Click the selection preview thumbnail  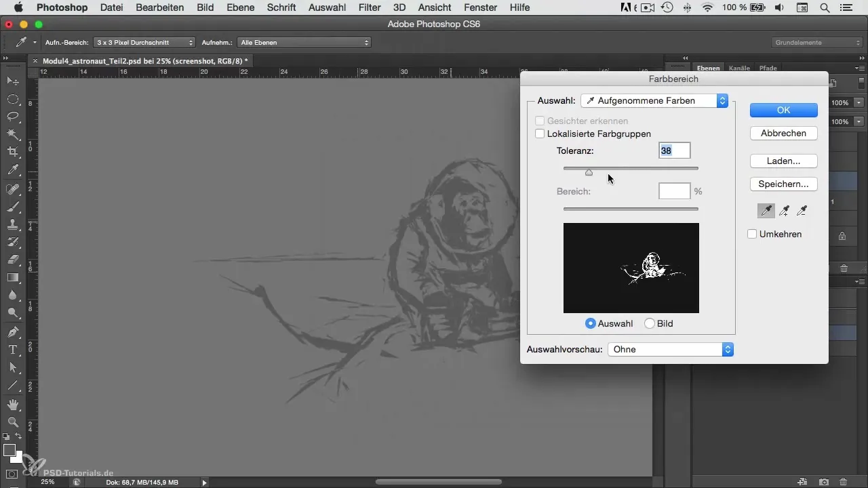point(631,268)
